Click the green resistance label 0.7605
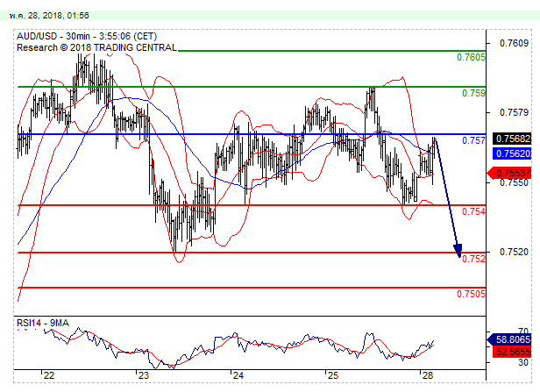The image size is (540, 392). tap(471, 57)
